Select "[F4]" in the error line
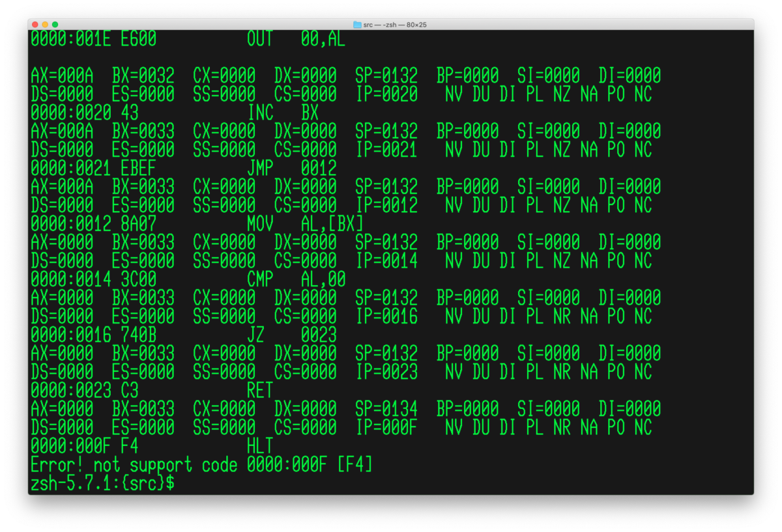The height and width of the screenshot is (532, 782). pyautogui.click(x=355, y=465)
